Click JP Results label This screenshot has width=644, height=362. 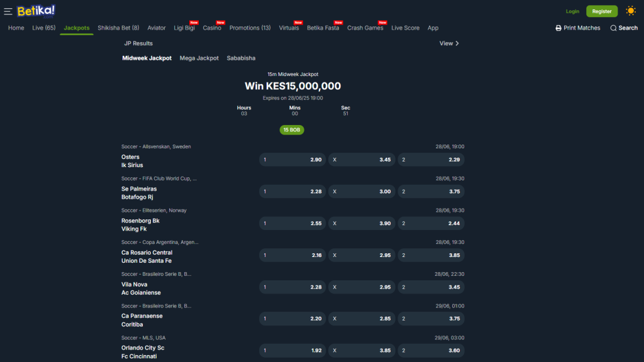point(138,43)
